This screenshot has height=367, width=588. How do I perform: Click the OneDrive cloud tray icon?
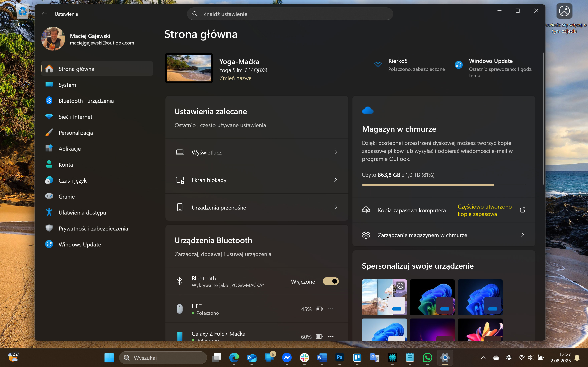(496, 358)
